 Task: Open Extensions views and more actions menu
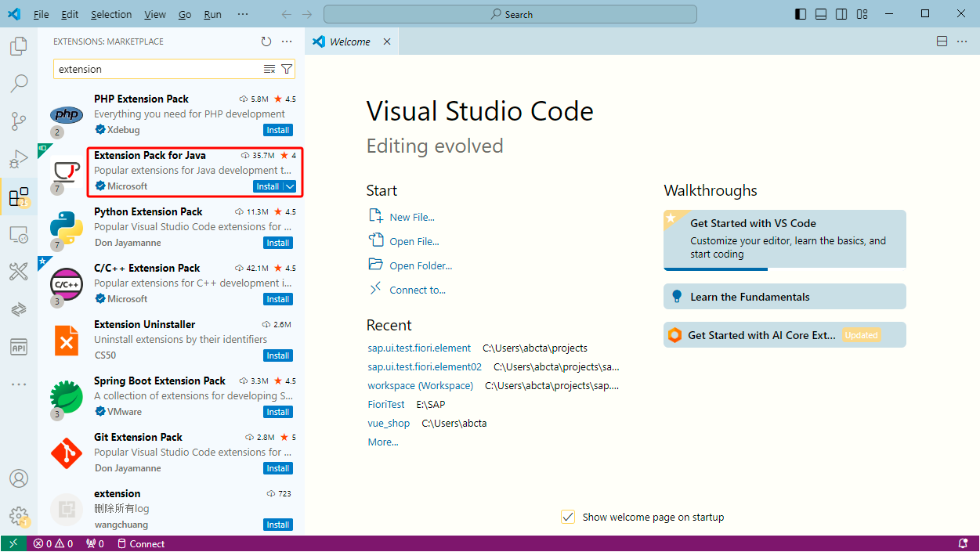tap(287, 41)
